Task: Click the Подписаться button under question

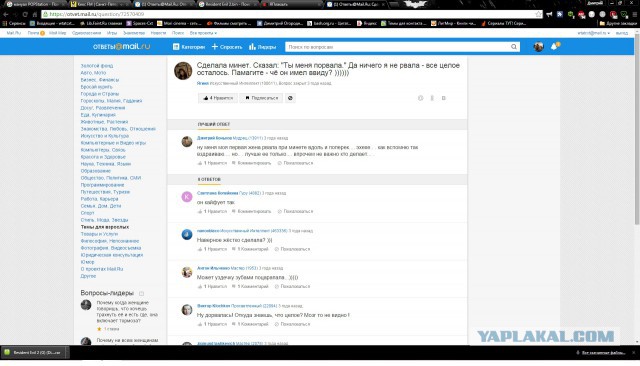Action: [261, 98]
